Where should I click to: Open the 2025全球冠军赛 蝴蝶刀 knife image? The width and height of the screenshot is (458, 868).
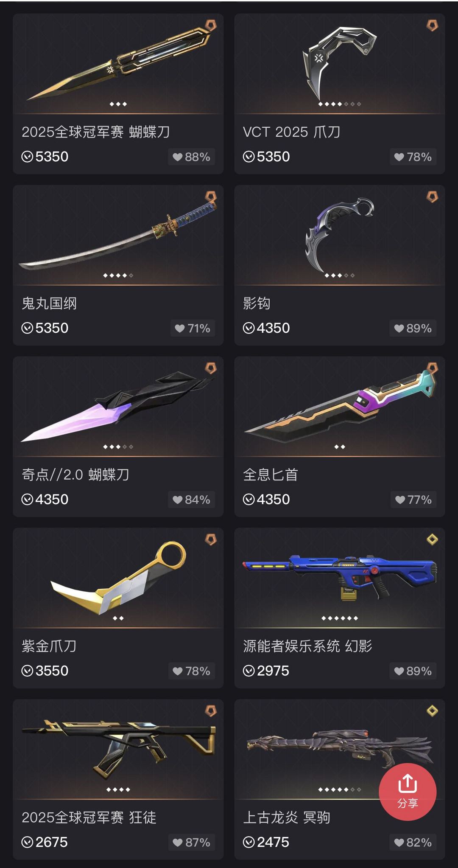118,64
